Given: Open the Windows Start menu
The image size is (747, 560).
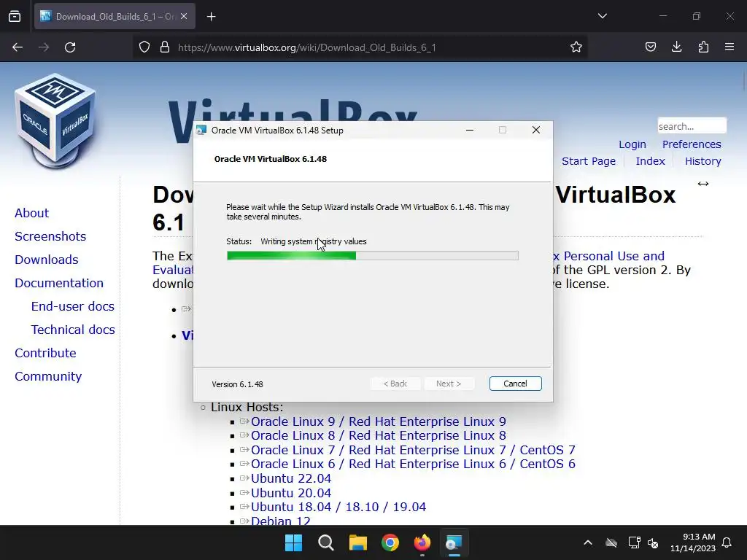Looking at the screenshot, I should (x=293, y=542).
